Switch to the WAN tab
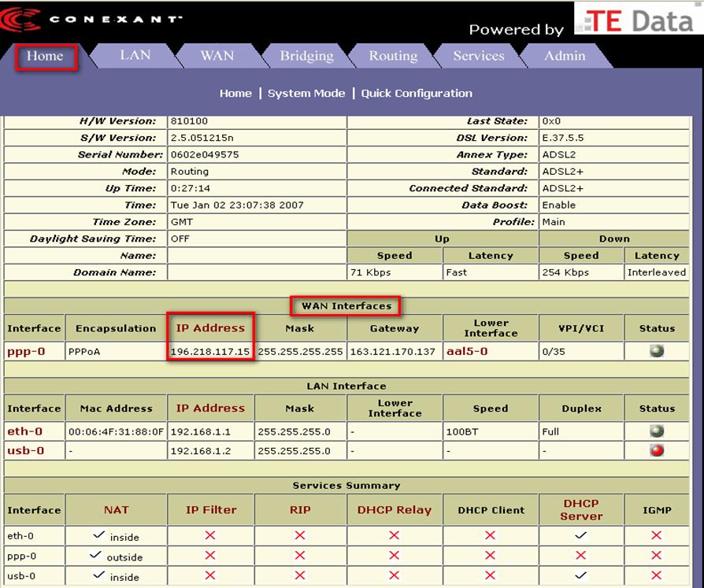 point(217,55)
